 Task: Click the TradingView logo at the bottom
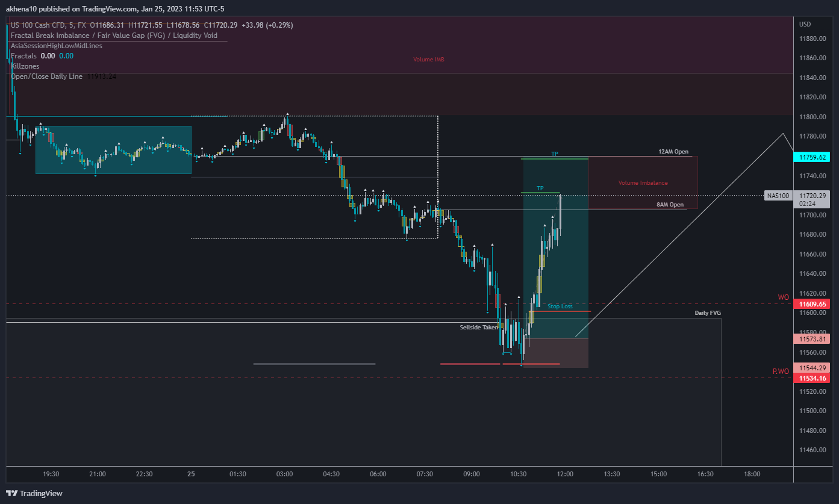pos(34,493)
